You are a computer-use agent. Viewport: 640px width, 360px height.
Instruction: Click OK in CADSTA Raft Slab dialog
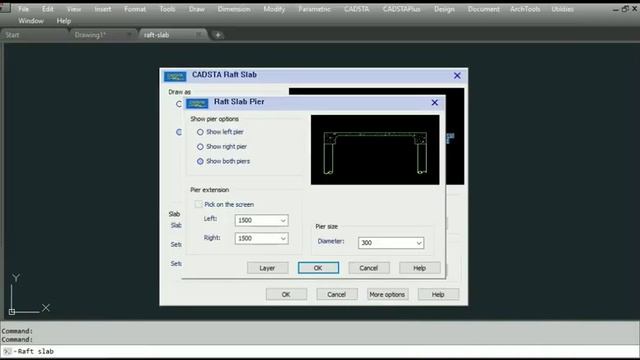tap(286, 294)
